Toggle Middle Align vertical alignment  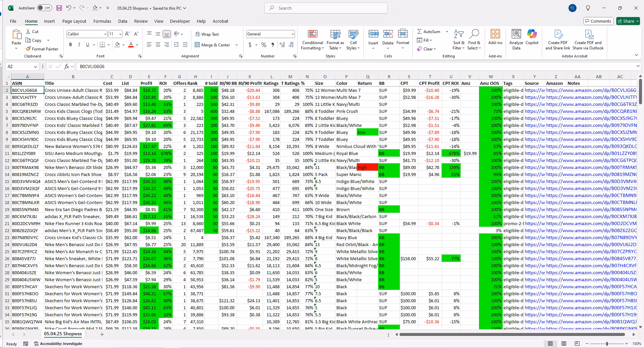(x=158, y=34)
